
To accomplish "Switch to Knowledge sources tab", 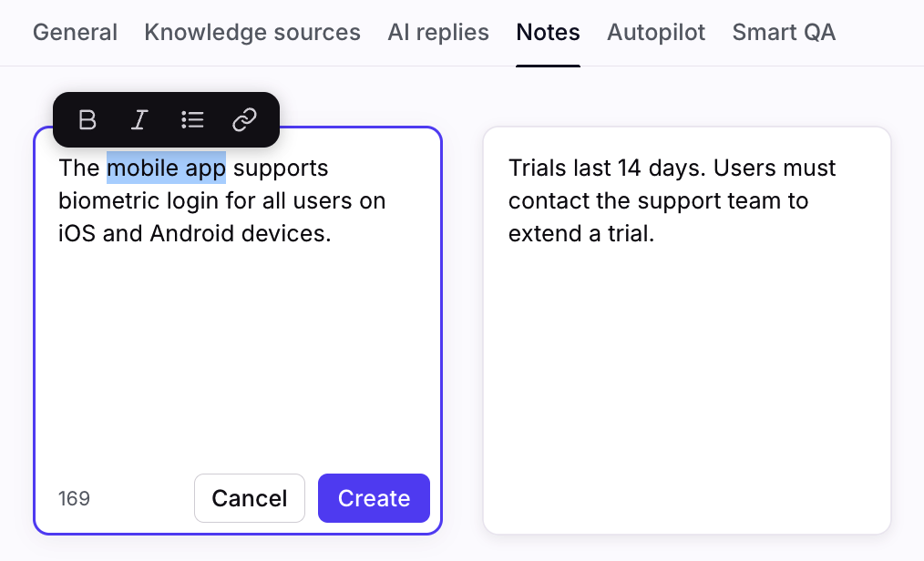I will point(252,33).
